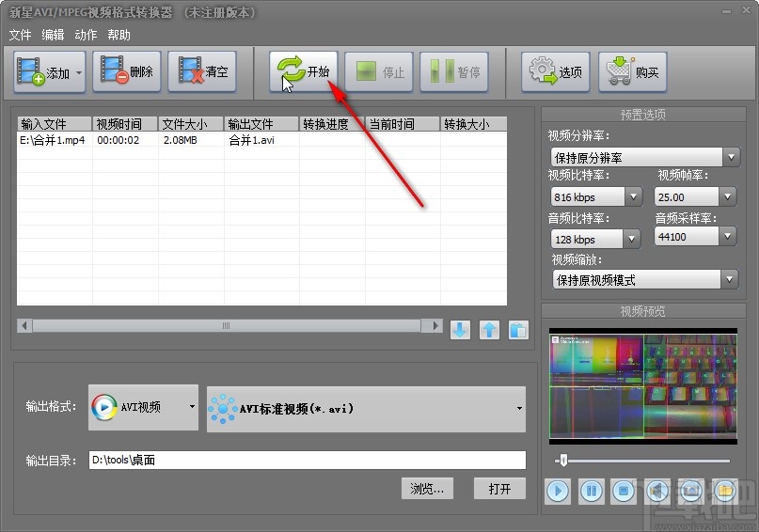Open 选项 (Options) gear button

point(556,72)
